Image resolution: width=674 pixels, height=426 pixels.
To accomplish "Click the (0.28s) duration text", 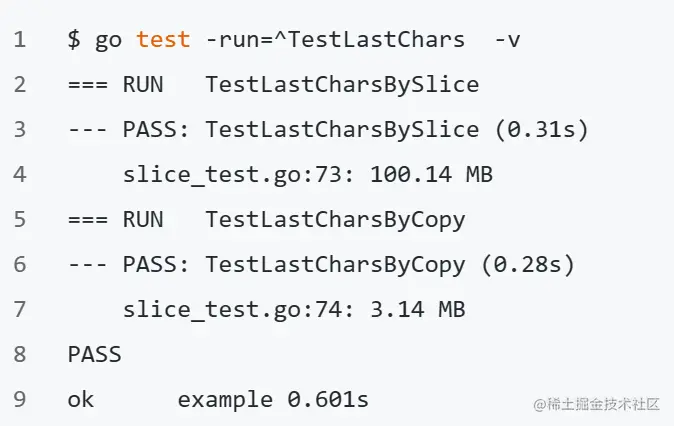I will (527, 265).
